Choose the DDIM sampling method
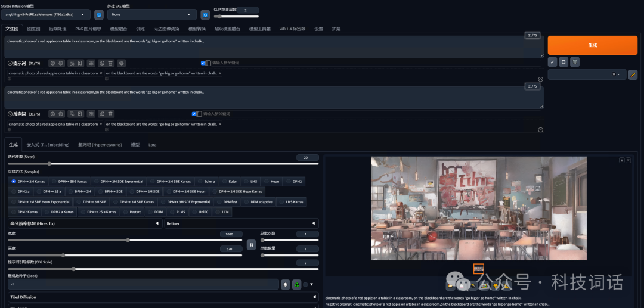Viewport: 644px width, 308px height. pyautogui.click(x=158, y=211)
